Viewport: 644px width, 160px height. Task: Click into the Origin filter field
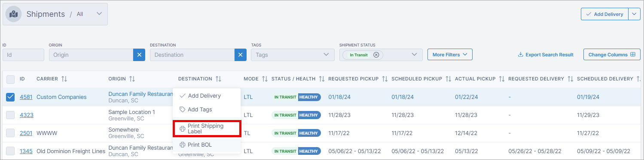tap(91, 55)
